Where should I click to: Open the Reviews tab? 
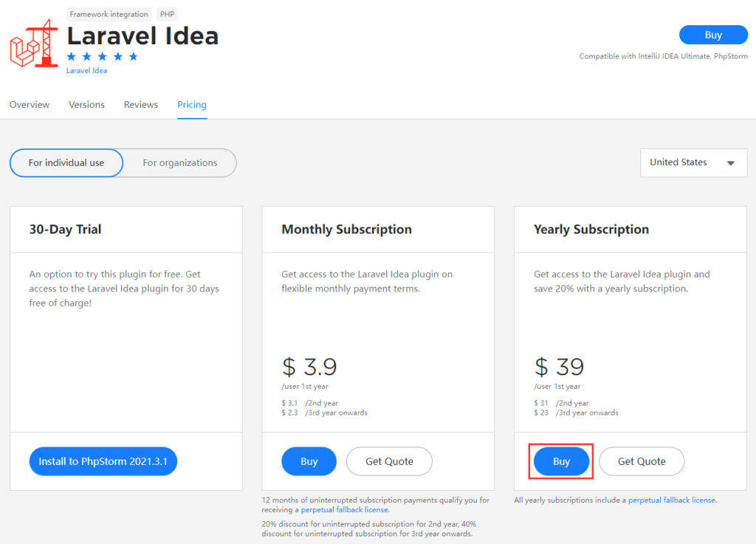pyautogui.click(x=140, y=104)
